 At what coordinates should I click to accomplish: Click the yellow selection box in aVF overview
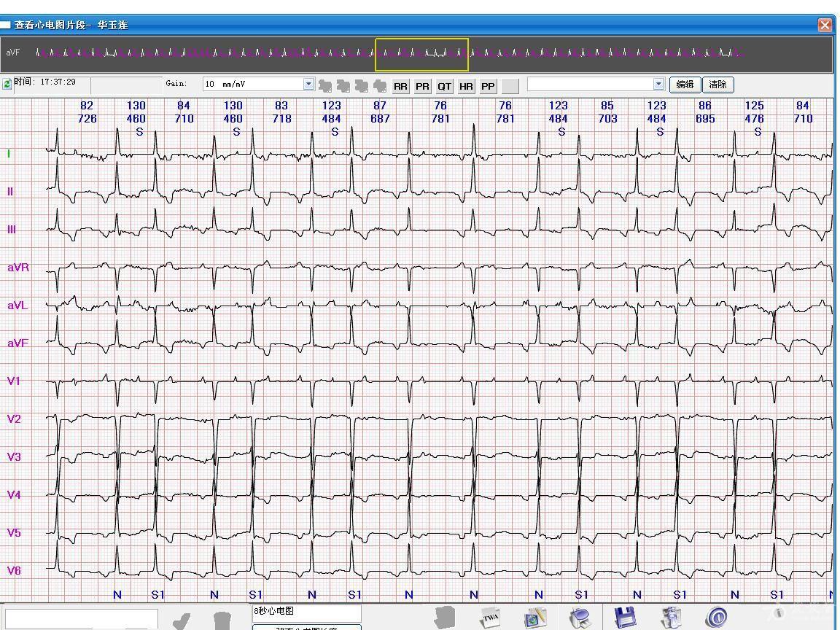[x=421, y=55]
